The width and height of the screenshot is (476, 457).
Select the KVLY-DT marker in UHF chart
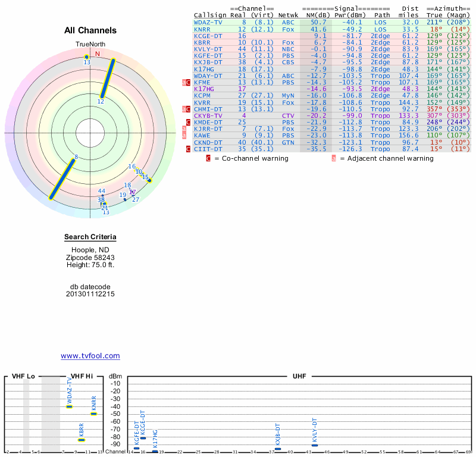tap(315, 445)
